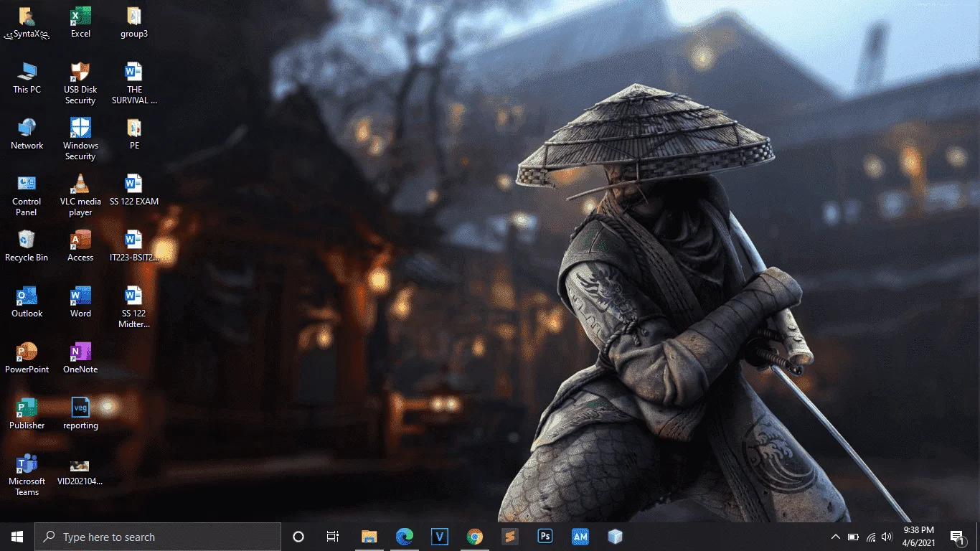Check the battery status tray icon
The height and width of the screenshot is (551, 980).
click(x=853, y=537)
